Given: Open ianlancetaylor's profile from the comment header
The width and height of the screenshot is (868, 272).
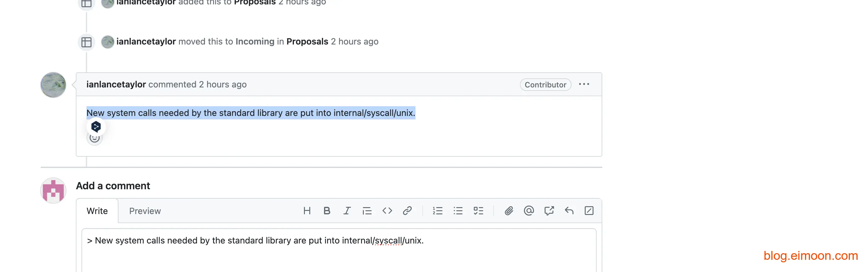Looking at the screenshot, I should pyautogui.click(x=116, y=84).
